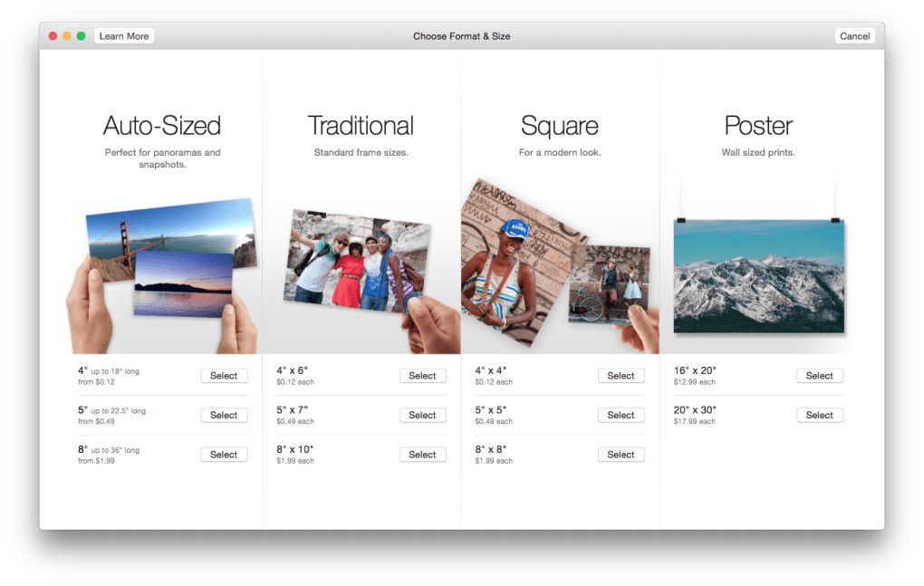The image size is (924, 586).
Task: Select the Square 8" x 8" print size
Action: pyautogui.click(x=621, y=455)
